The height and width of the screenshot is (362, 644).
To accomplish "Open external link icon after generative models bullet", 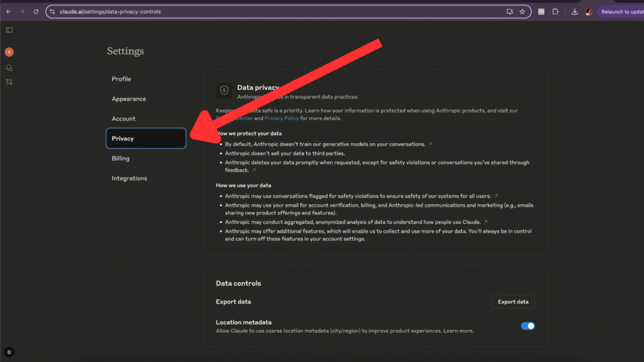I will tap(430, 144).
